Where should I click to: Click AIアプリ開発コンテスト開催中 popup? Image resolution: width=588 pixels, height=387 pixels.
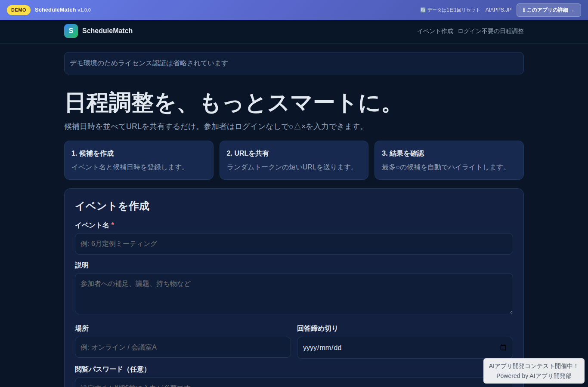pyautogui.click(x=534, y=371)
